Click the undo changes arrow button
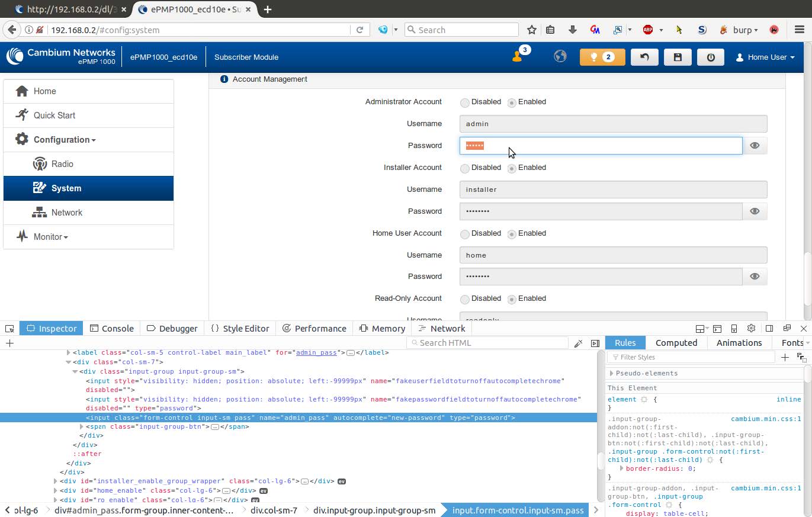 click(x=644, y=57)
